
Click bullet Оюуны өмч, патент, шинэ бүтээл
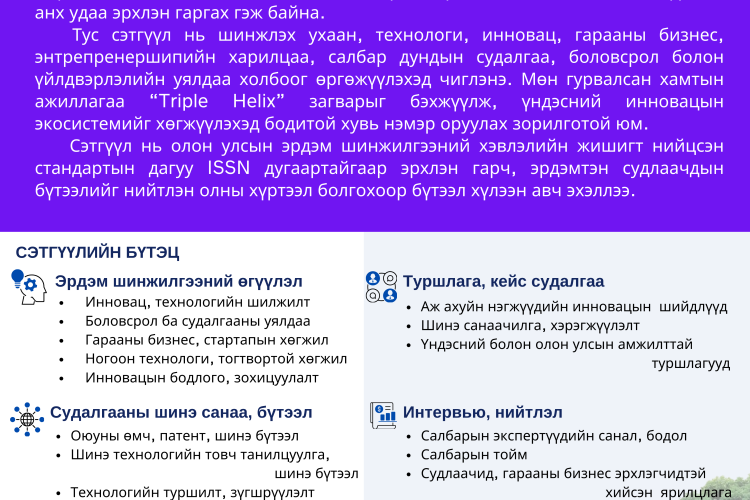point(185,435)
